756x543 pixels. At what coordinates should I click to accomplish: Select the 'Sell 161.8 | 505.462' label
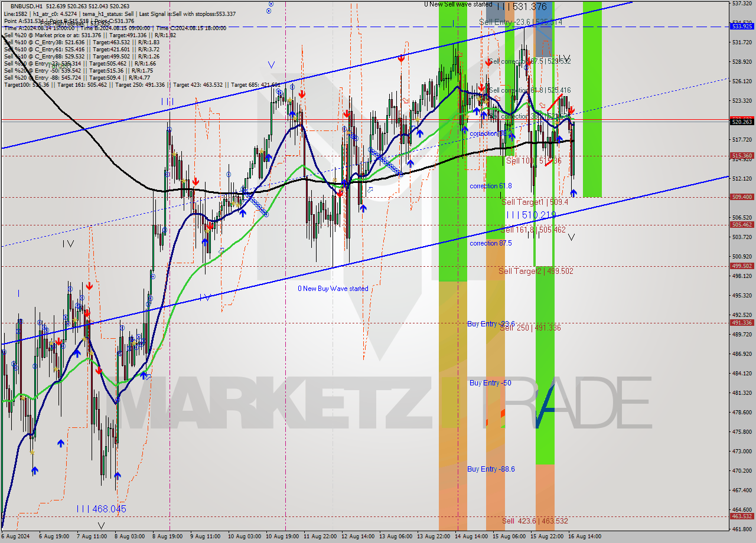click(x=533, y=230)
